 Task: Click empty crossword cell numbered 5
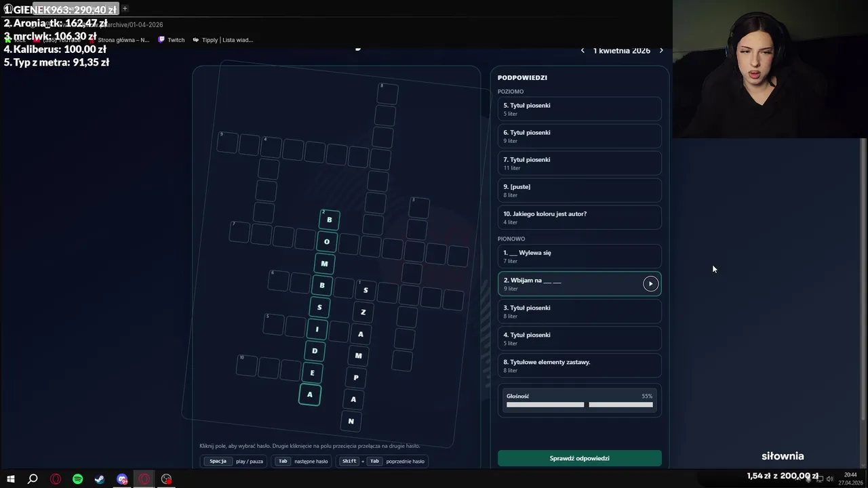(x=273, y=324)
